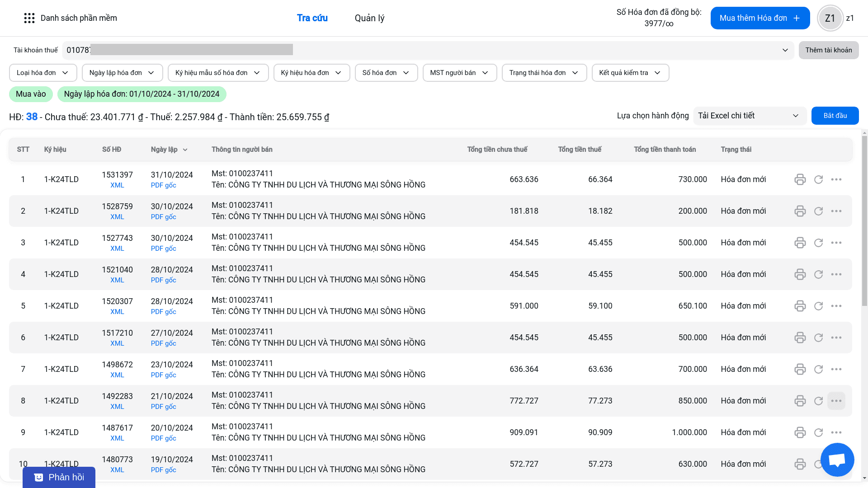Image resolution: width=868 pixels, height=488 pixels.
Task: Open XML link for invoice 1531397
Action: (x=117, y=185)
